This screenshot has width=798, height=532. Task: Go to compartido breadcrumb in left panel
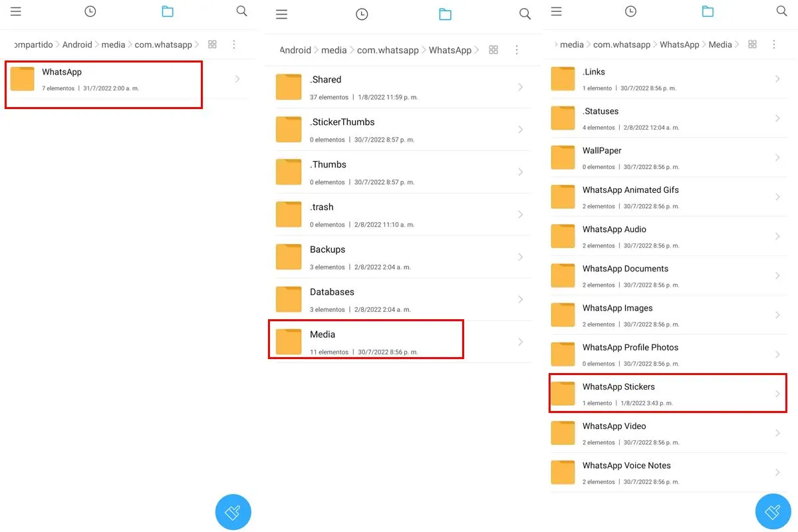(33, 45)
